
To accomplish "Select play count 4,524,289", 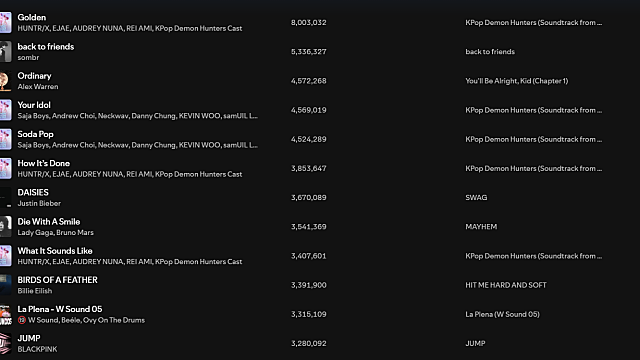I will [x=309, y=139].
